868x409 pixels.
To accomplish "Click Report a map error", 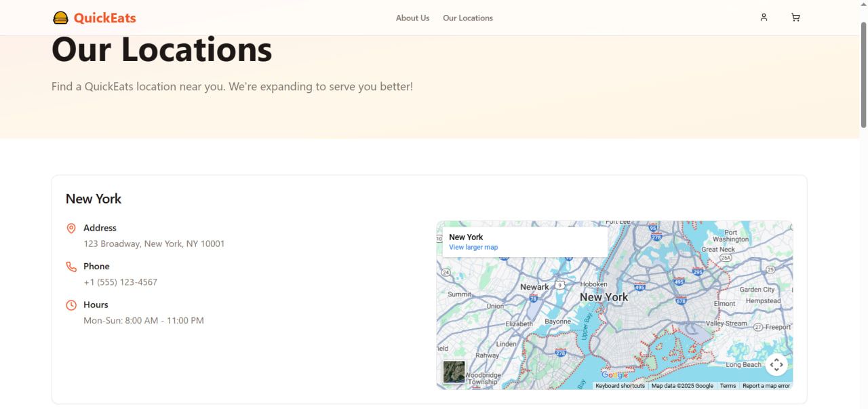I will pos(766,386).
